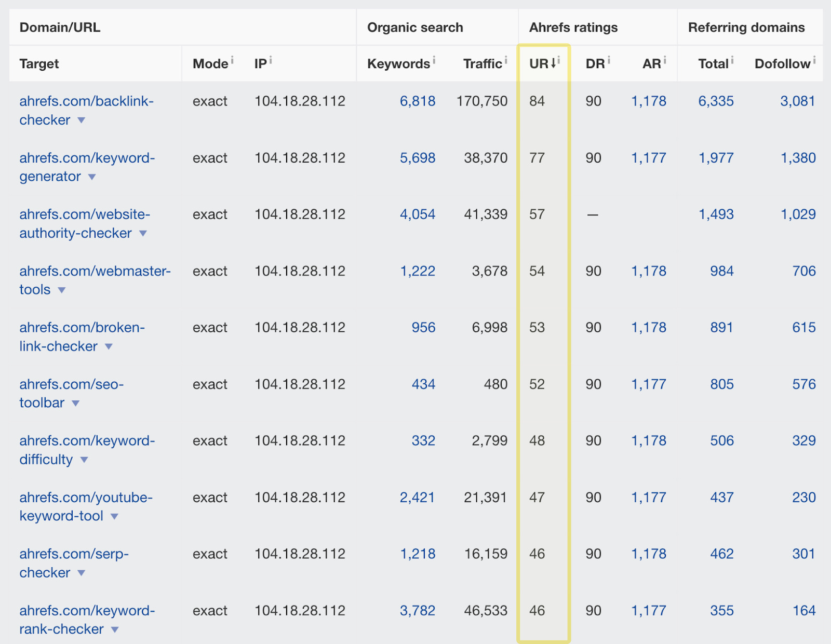Click keywords count 2,421
The height and width of the screenshot is (644, 831).
pyautogui.click(x=418, y=498)
